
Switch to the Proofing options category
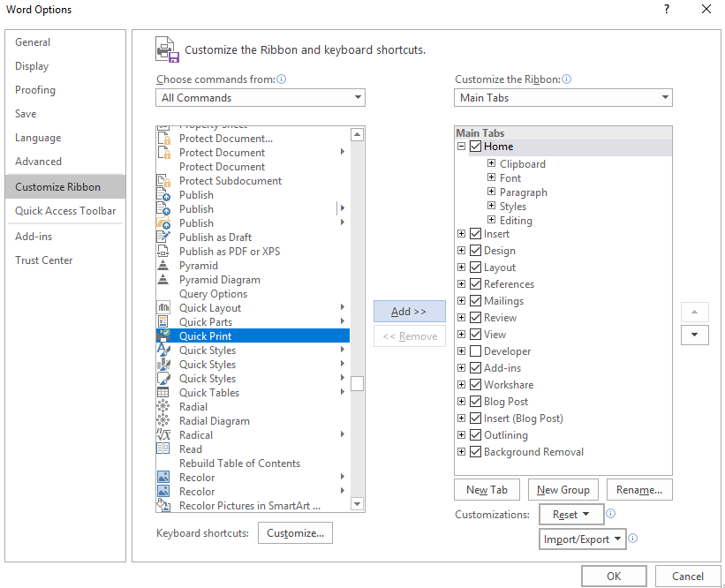tap(35, 90)
